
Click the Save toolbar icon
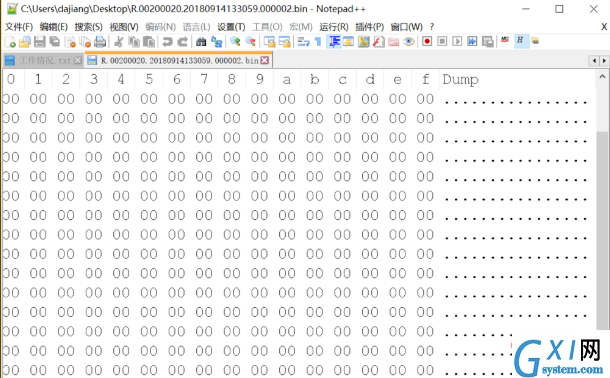tap(40, 42)
